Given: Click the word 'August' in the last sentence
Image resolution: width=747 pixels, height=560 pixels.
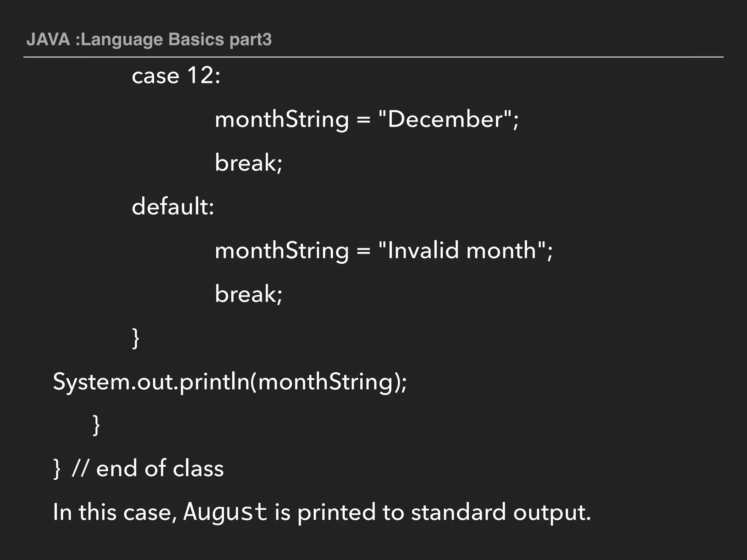Looking at the screenshot, I should pyautogui.click(x=225, y=512).
